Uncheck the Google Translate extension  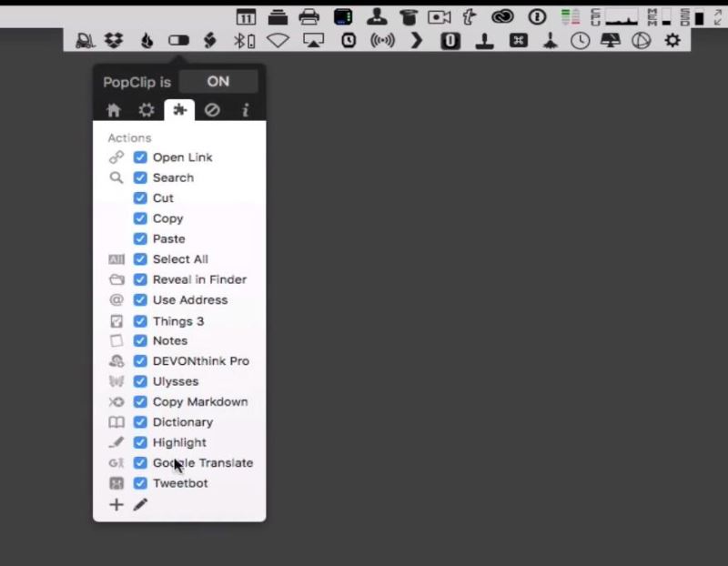click(x=140, y=463)
